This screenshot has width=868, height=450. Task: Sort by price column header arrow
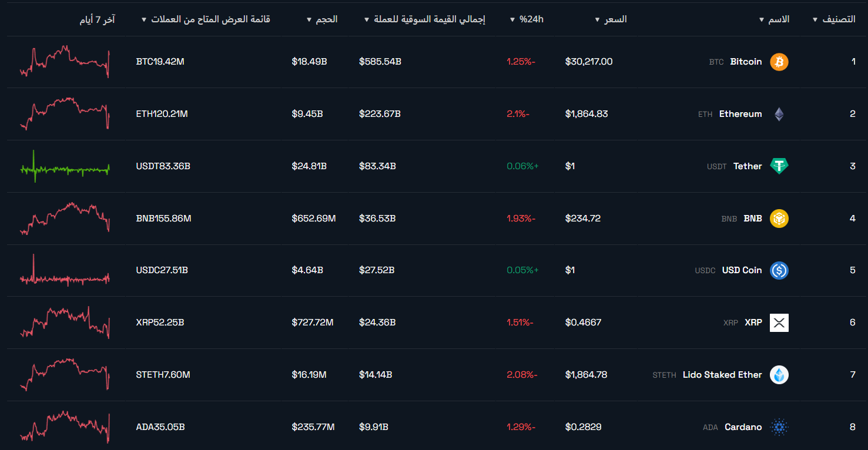click(x=598, y=19)
